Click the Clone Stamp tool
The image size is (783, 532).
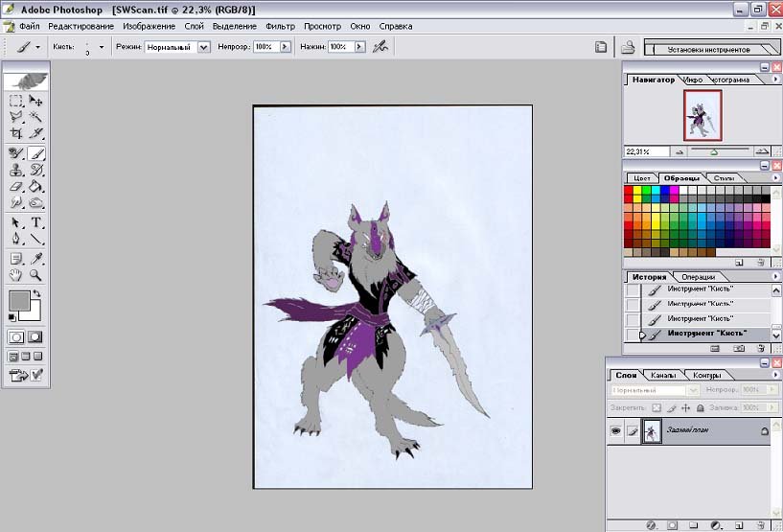coord(16,170)
